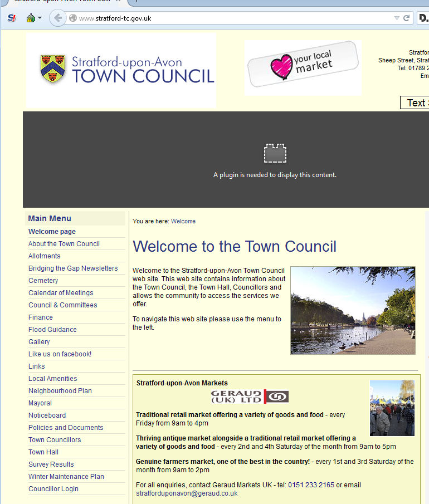This screenshot has height=504, width=429.
Task: Go to the Finance page
Action: [x=41, y=317]
